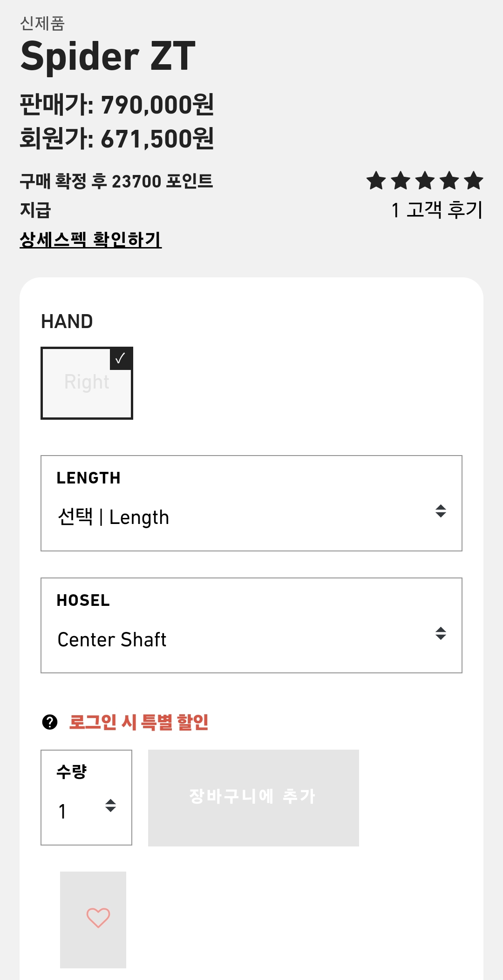Open the 수량 quantity selector
This screenshot has height=980, width=503.
(86, 798)
